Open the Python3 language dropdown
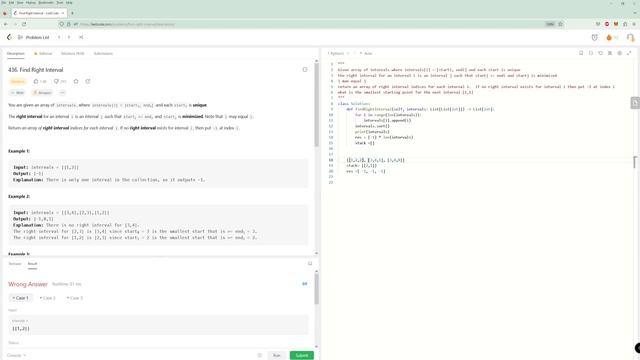 (338, 53)
